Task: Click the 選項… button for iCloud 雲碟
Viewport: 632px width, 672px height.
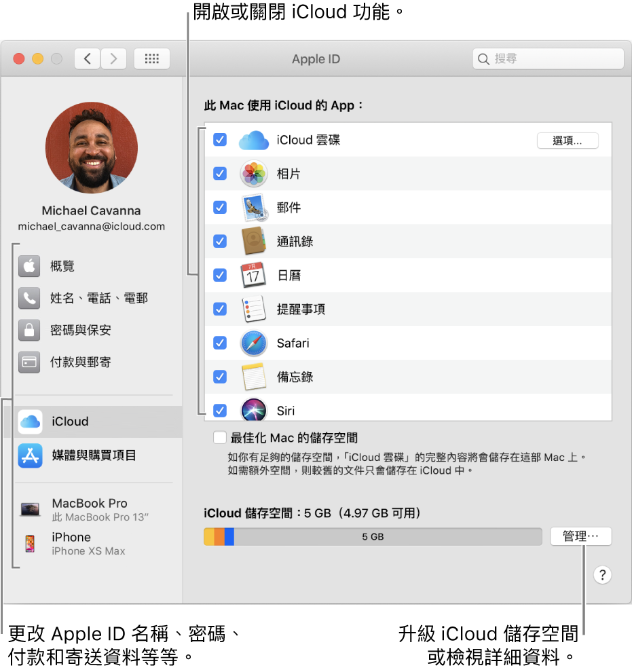Action: click(x=568, y=141)
